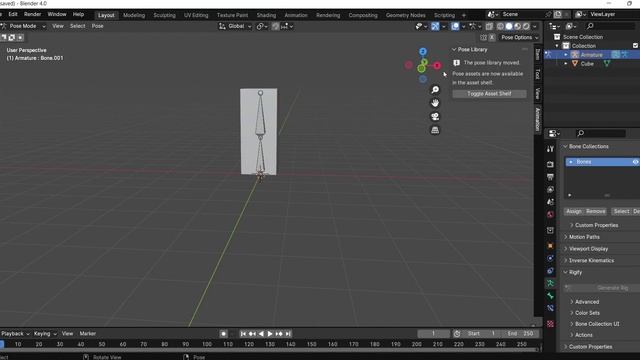Open the Window menu
Image resolution: width=640 pixels, height=360 pixels.
(57, 14)
